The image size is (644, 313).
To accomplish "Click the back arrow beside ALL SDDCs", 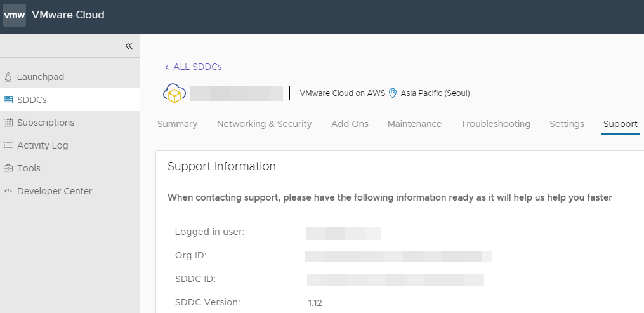I will point(167,67).
